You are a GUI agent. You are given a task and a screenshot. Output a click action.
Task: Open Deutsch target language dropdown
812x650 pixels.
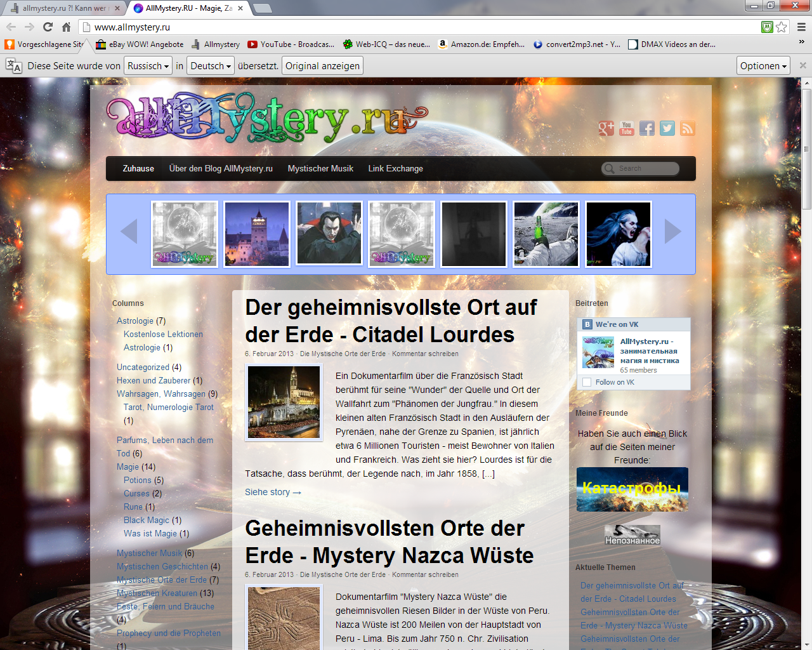pyautogui.click(x=211, y=65)
